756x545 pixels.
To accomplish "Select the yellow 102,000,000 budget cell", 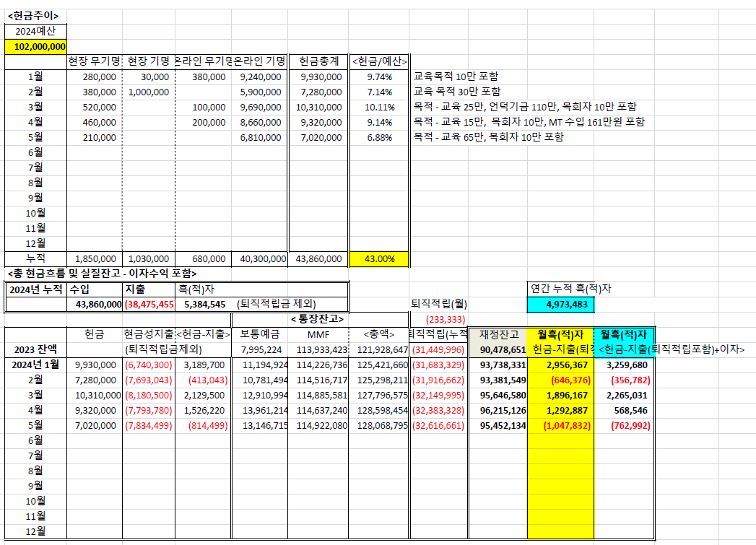I will click(35, 46).
